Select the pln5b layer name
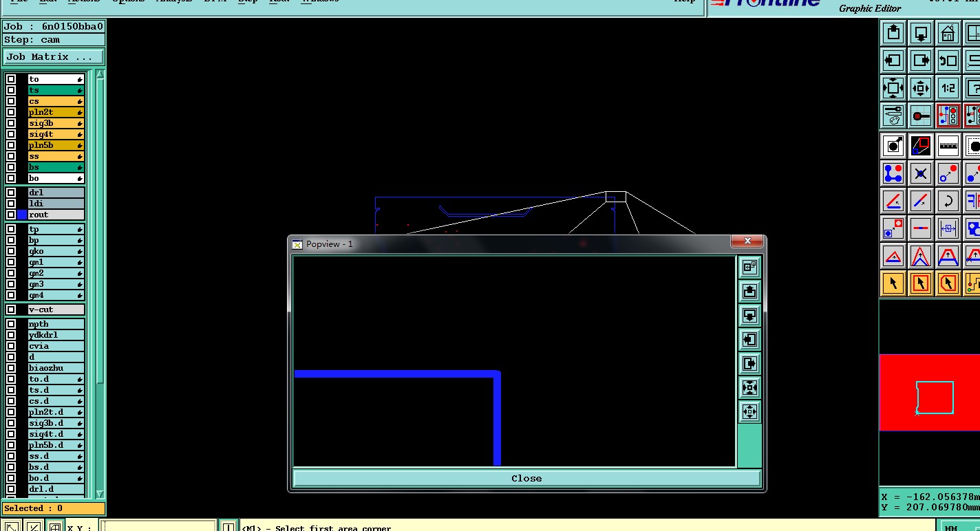The height and width of the screenshot is (531, 980). (x=56, y=145)
